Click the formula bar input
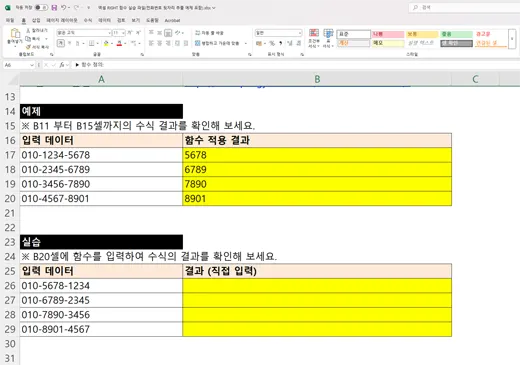The width and height of the screenshot is (520, 365). coord(296,65)
